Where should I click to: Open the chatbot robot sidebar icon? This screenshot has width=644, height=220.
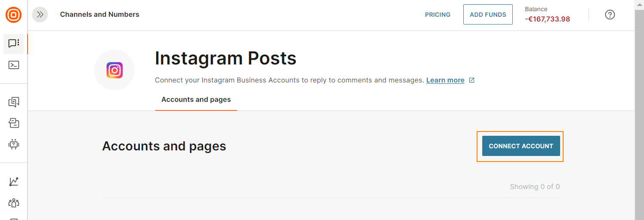point(14,144)
